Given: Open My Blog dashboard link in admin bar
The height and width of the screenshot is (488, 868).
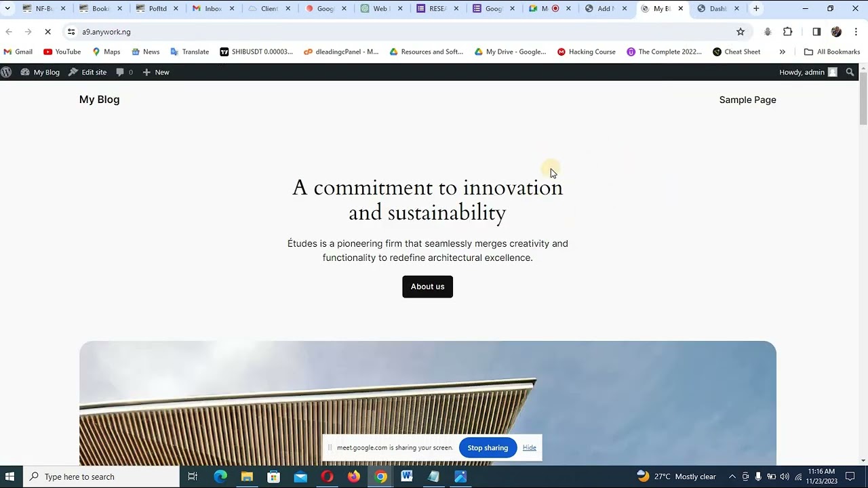Looking at the screenshot, I should 40,72.
